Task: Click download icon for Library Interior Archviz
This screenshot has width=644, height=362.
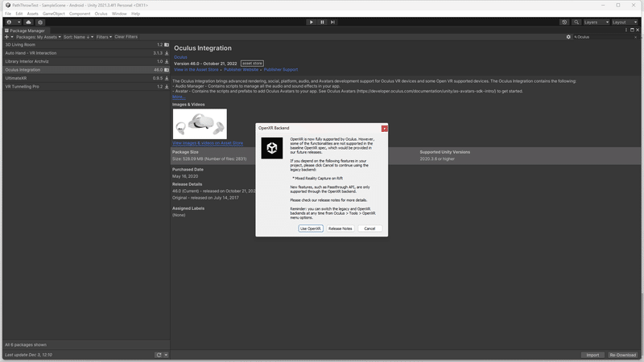Action: click(x=167, y=62)
